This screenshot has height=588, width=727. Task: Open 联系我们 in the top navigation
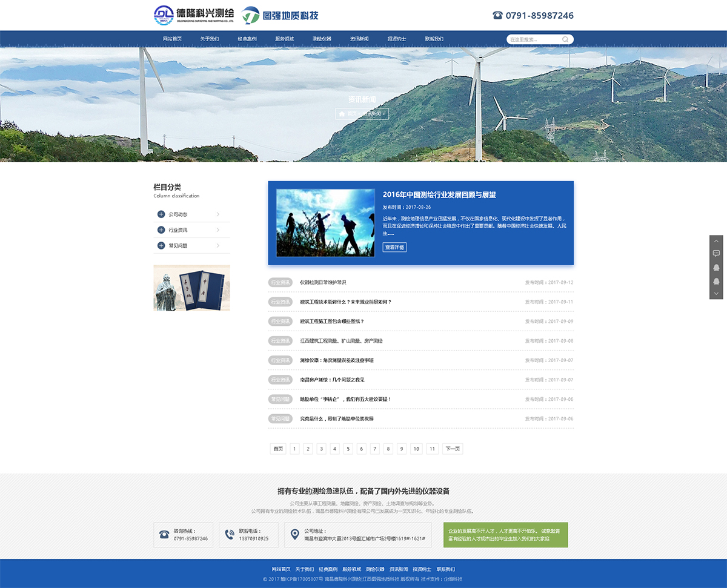click(434, 39)
